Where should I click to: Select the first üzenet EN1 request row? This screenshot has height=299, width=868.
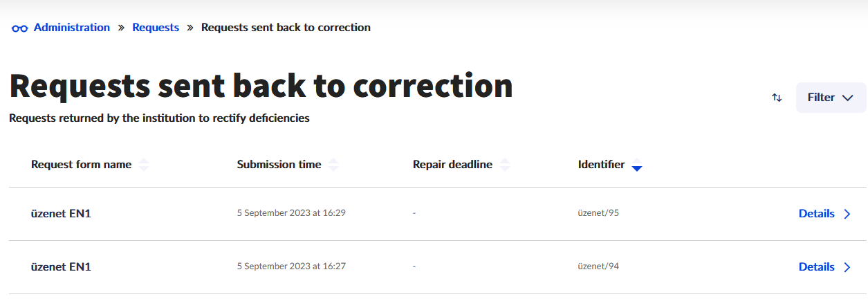coord(61,214)
